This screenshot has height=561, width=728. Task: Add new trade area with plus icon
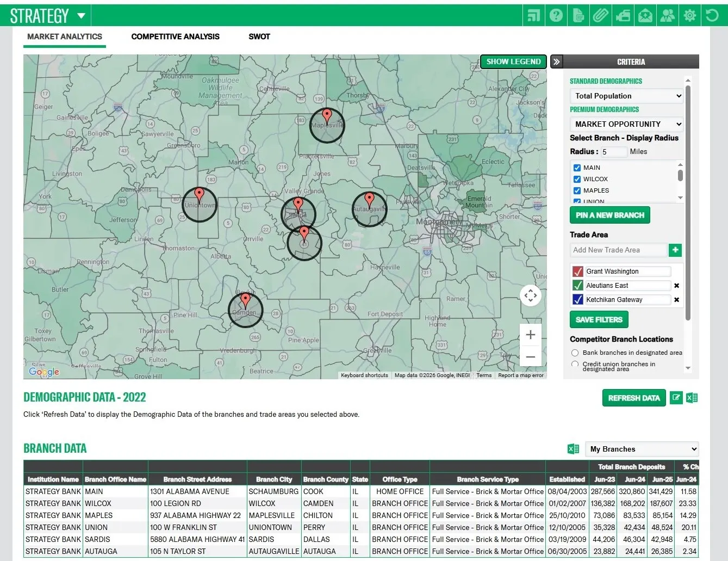click(x=675, y=250)
